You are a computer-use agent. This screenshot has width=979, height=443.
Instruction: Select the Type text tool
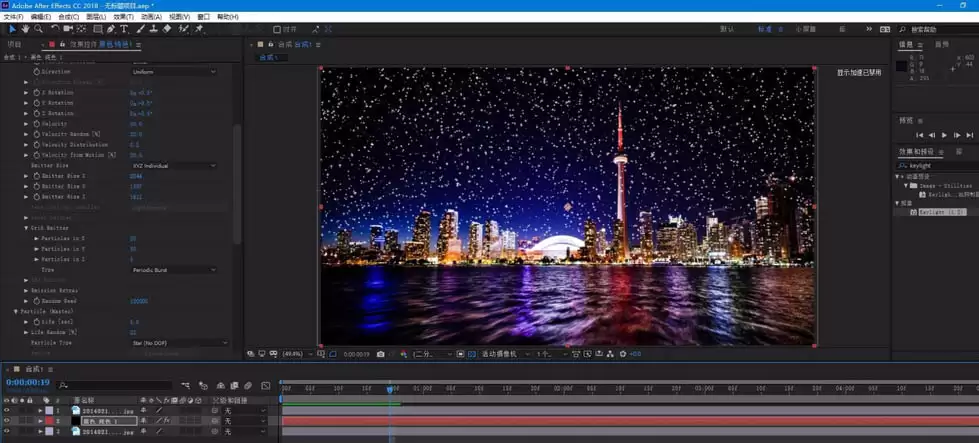(x=124, y=29)
